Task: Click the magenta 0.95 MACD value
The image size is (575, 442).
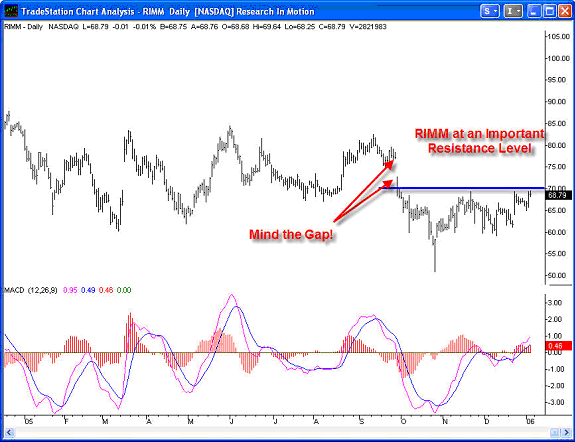Action: tap(70, 290)
